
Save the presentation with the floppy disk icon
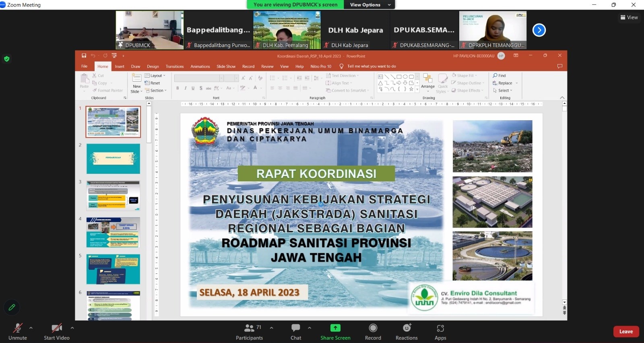click(x=84, y=55)
